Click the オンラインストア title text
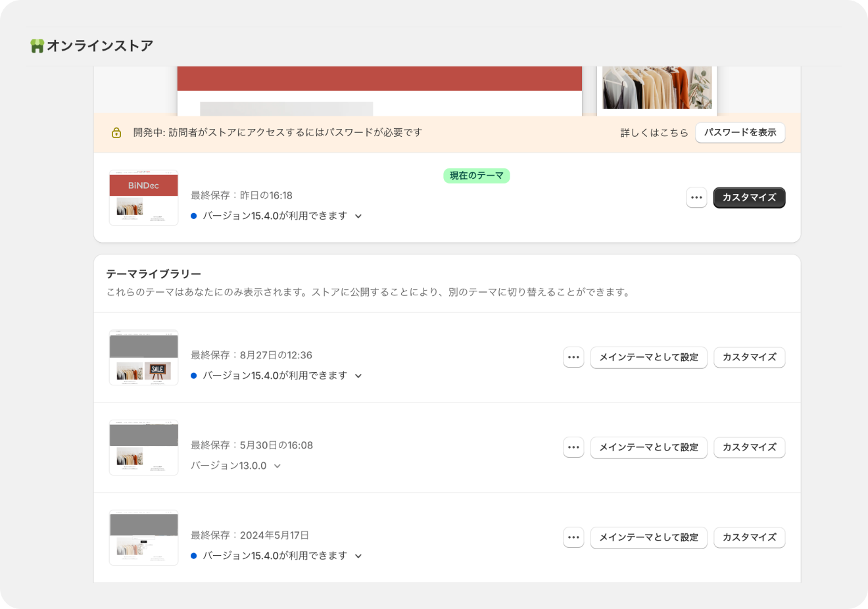The width and height of the screenshot is (868, 609). tap(100, 46)
